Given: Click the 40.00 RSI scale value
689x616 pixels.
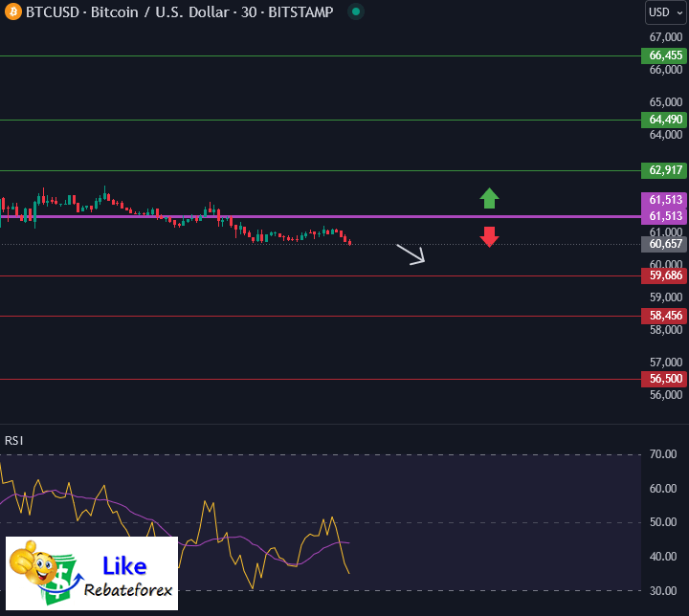Looking at the screenshot, I should [x=663, y=557].
